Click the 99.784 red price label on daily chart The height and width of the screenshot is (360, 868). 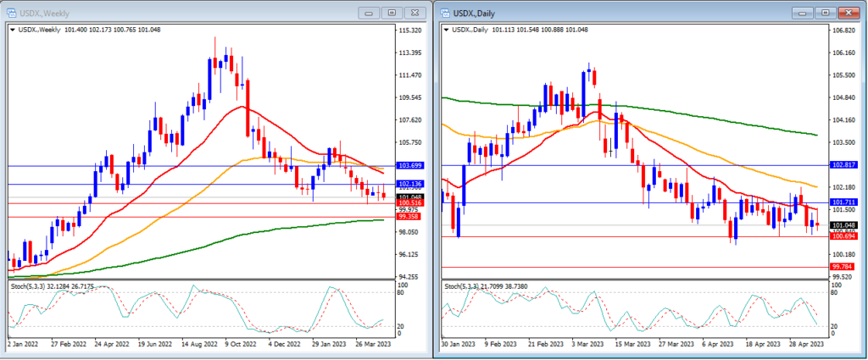(x=844, y=266)
